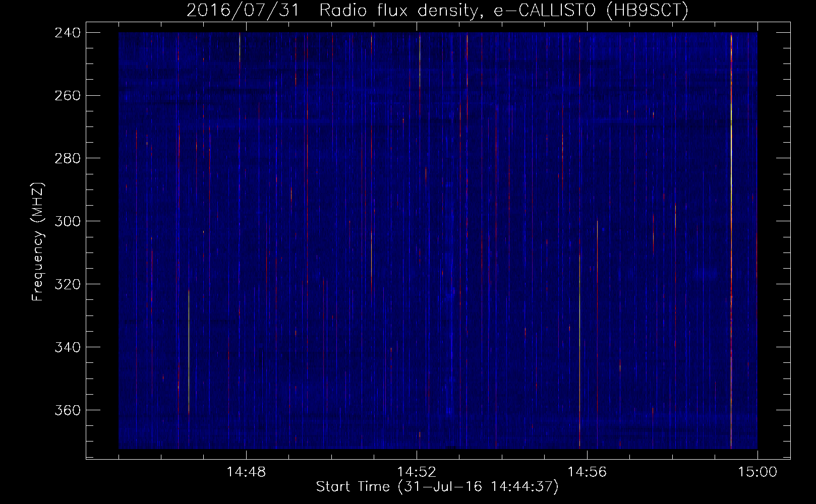Click the 300 frequency tick label

[x=67, y=221]
